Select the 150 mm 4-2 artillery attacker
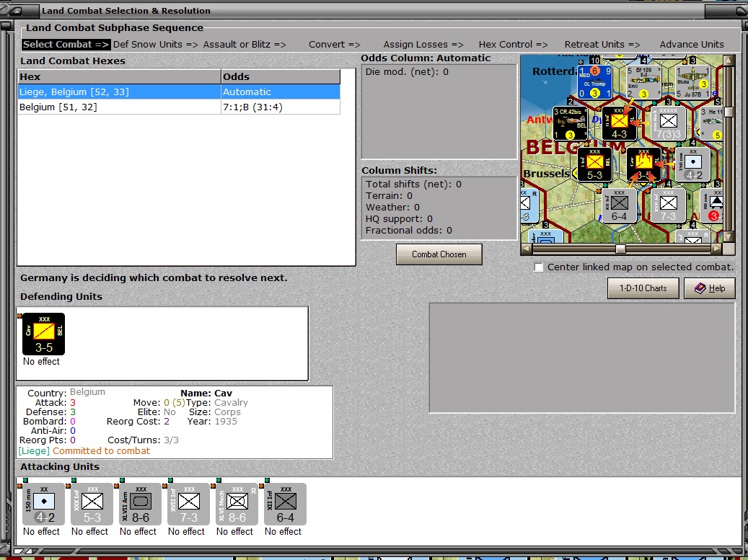The width and height of the screenshot is (748, 560). pyautogui.click(x=43, y=504)
